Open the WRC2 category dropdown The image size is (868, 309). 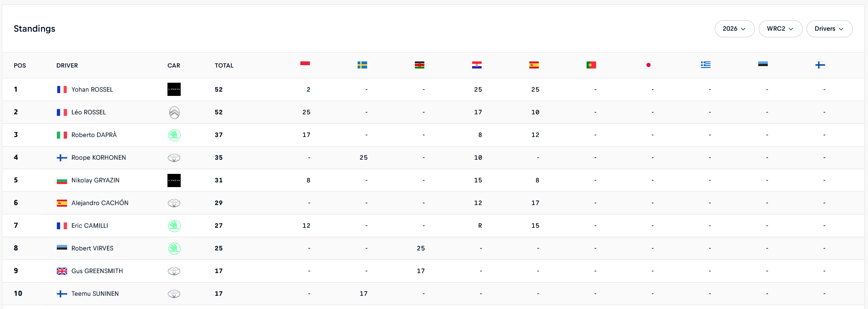[780, 29]
